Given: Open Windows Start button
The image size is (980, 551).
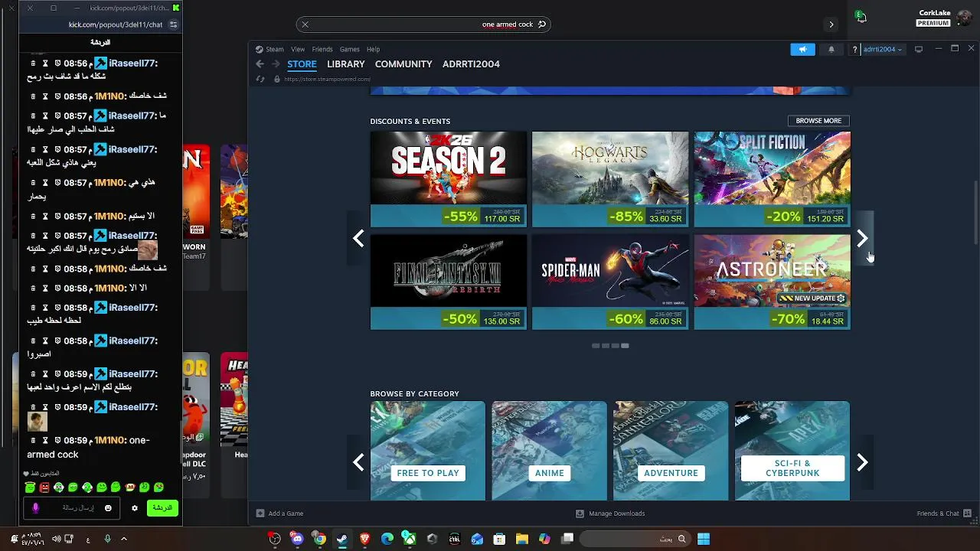Looking at the screenshot, I should click(704, 539).
